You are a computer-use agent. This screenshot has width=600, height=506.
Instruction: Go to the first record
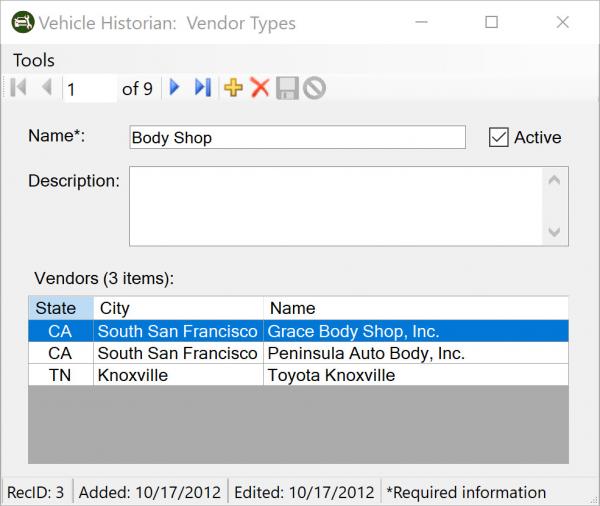(x=18, y=88)
